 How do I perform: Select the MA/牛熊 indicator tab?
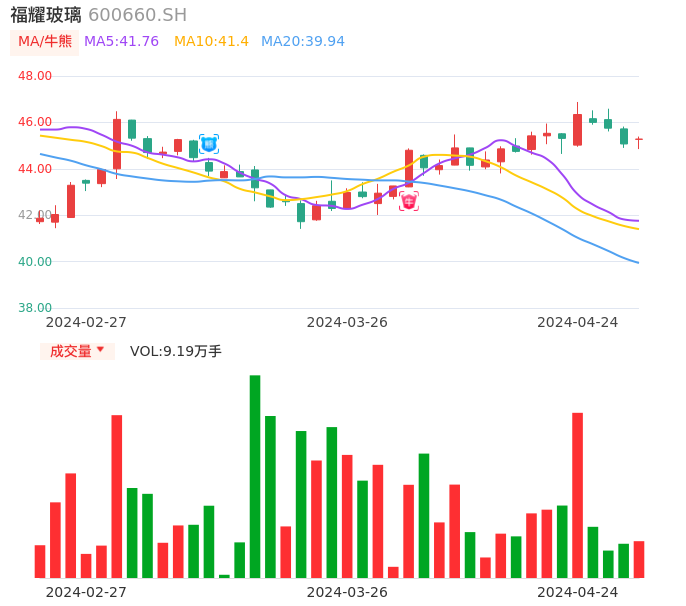coord(45,42)
